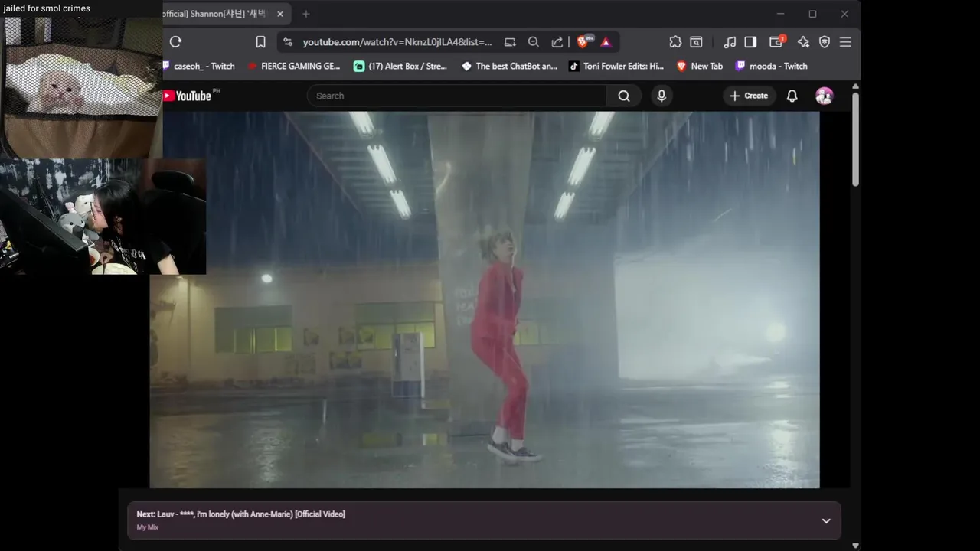Open The best ChatBot an... bookmark

(x=509, y=67)
